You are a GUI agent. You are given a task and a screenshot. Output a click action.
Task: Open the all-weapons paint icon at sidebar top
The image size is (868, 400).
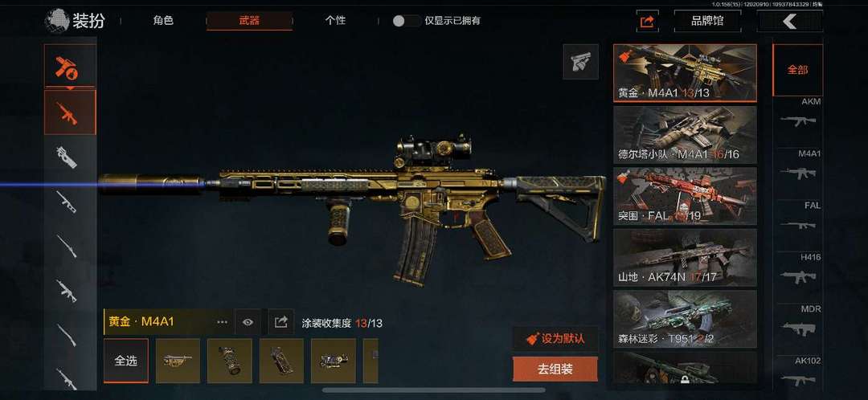(x=70, y=66)
